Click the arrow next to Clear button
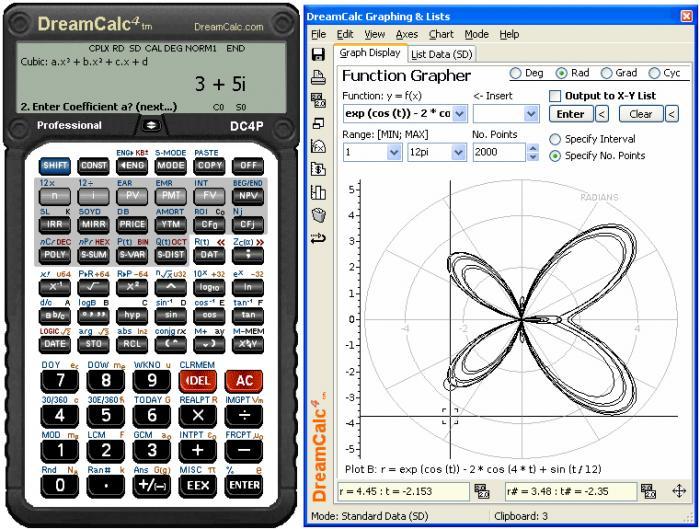The width and height of the screenshot is (700, 529). [671, 114]
